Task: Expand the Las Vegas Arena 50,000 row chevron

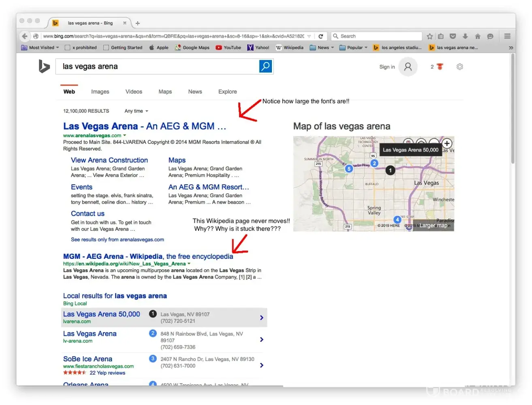Action: (262, 318)
